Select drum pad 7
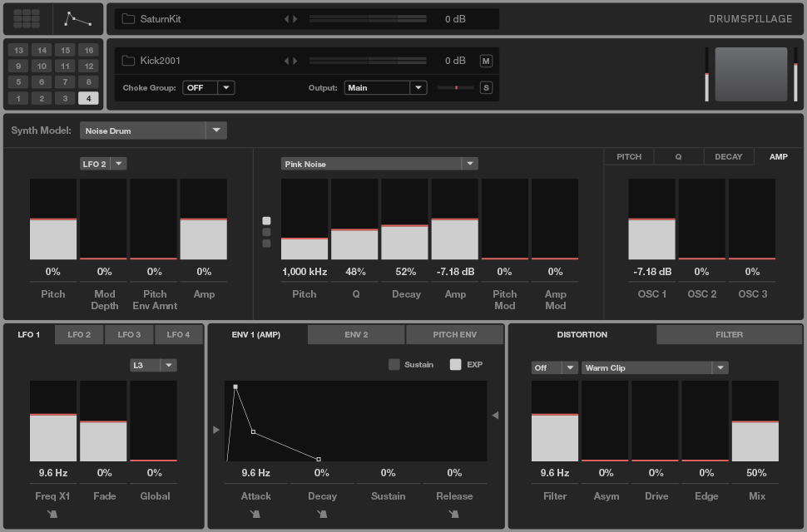Viewport: 807px width, 532px height. (x=65, y=81)
